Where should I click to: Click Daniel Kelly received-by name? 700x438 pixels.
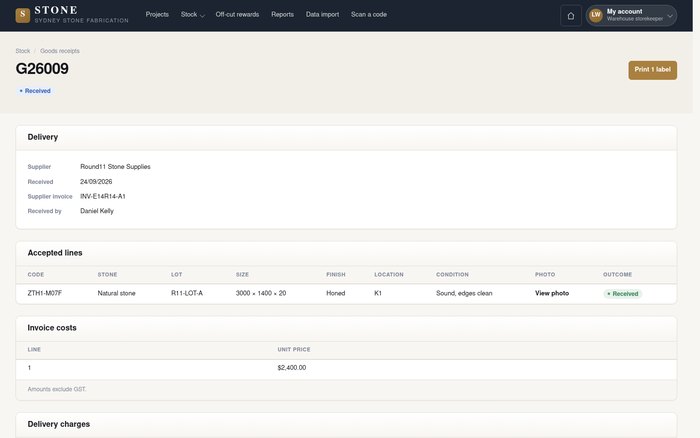coord(97,211)
